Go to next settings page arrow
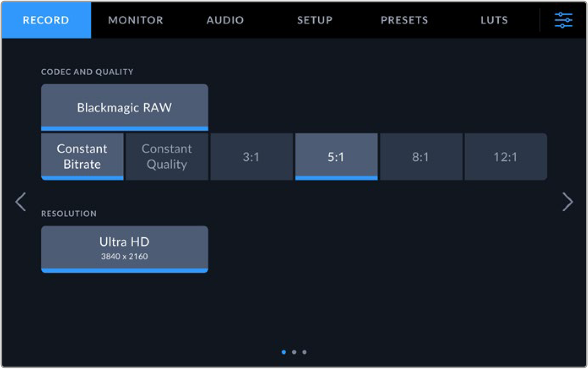The width and height of the screenshot is (588, 369). [568, 202]
